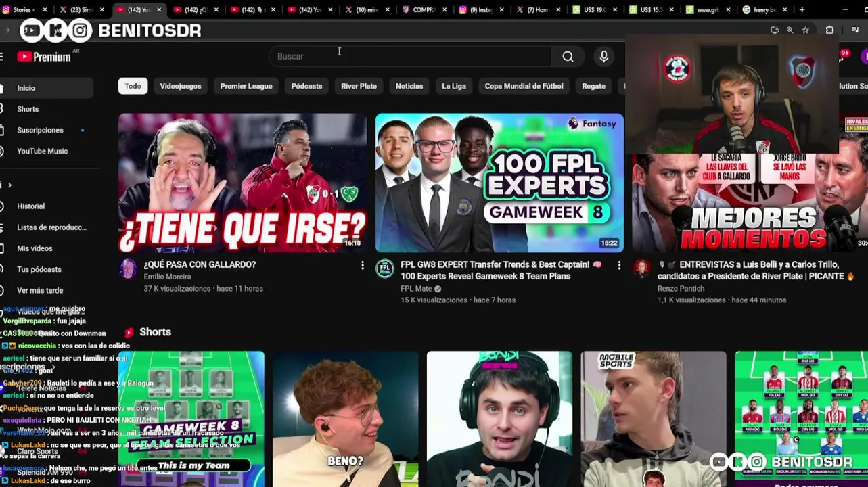Go to Inicio in the sidebar
Viewport: 868px width, 487px height.
(46, 88)
